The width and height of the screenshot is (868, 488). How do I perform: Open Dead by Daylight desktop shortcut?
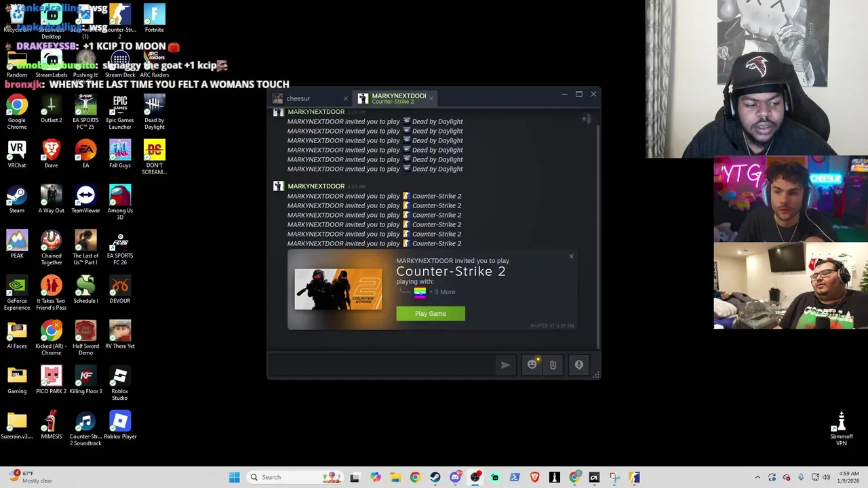tap(154, 113)
